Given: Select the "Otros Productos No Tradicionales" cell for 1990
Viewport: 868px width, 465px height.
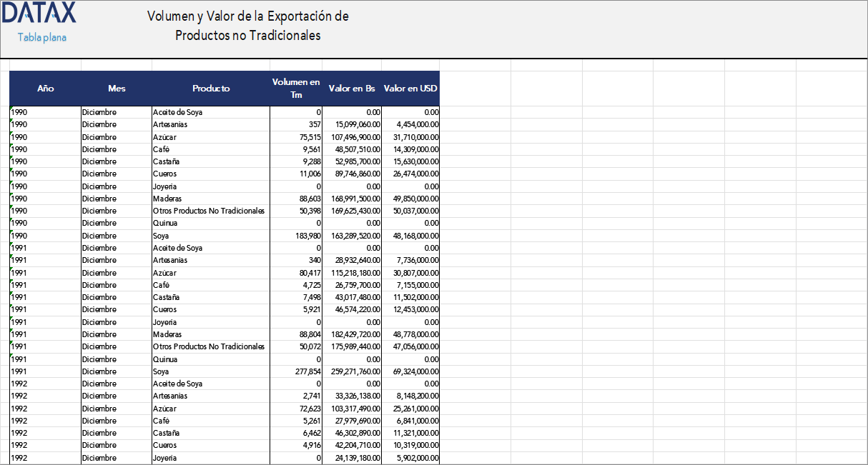Looking at the screenshot, I should 209,210.
